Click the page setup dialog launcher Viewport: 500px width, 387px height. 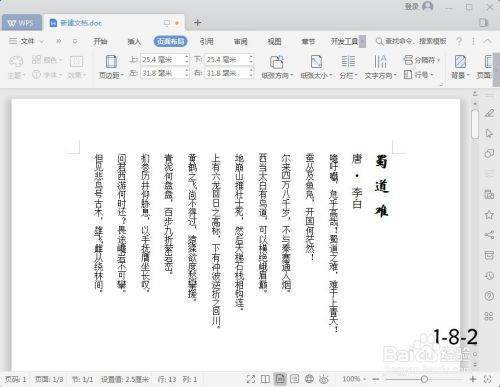[441, 85]
